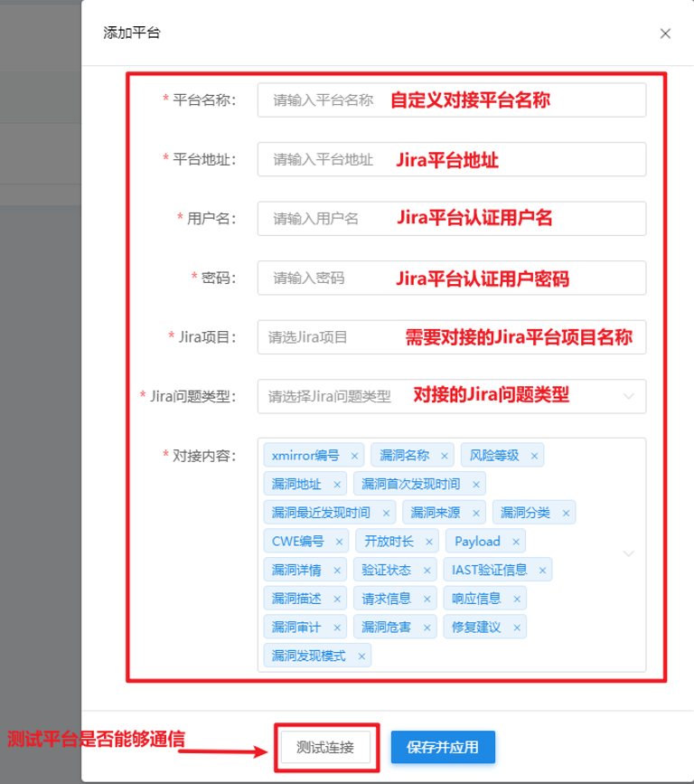The height and width of the screenshot is (784, 694).
Task: Remove the 响应信息 tag
Action: (517, 599)
